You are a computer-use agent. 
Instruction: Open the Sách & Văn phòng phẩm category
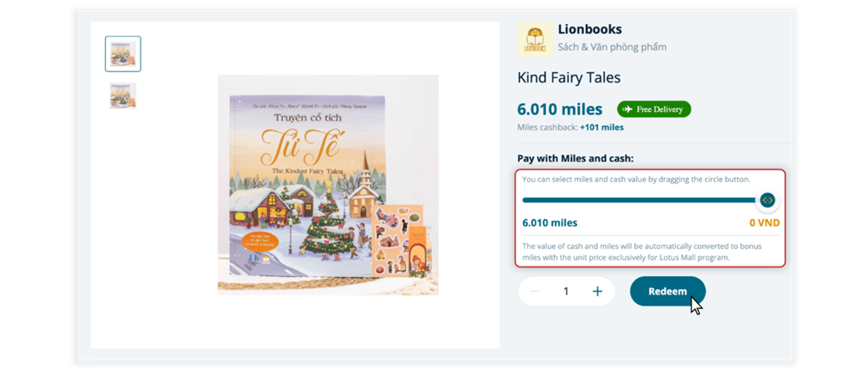point(612,47)
